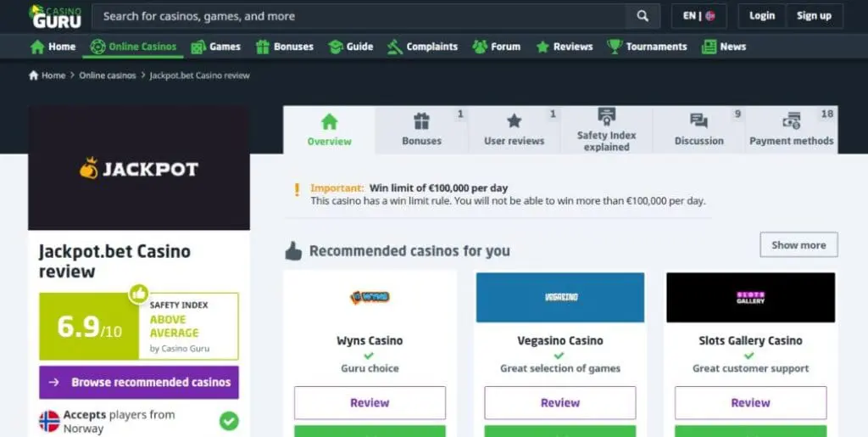Image resolution: width=868 pixels, height=437 pixels.
Task: Open the Casino Guru logo homepage
Action: (55, 16)
